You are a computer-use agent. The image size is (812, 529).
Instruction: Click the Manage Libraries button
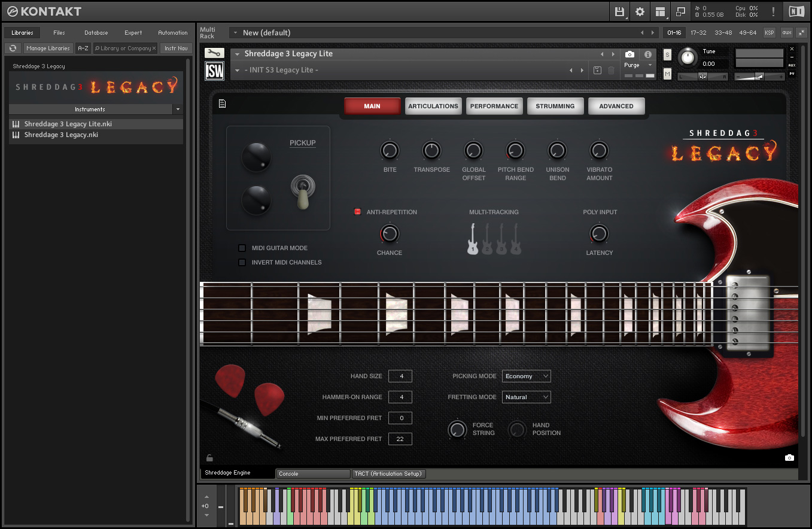(x=48, y=48)
